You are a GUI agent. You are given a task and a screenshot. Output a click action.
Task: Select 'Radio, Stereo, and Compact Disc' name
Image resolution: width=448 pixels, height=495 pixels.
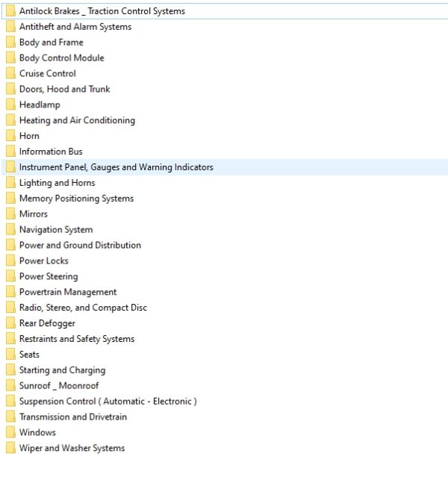84,308
